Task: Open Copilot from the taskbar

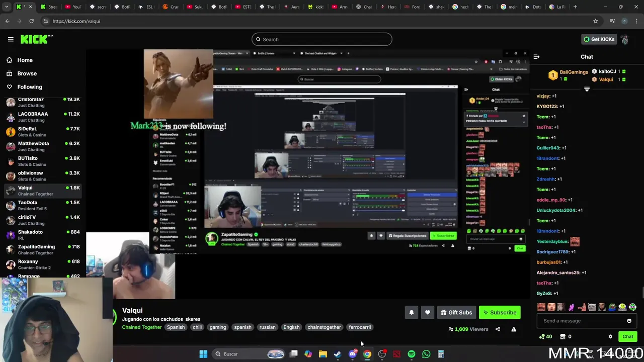Action: pyautogui.click(x=308, y=354)
